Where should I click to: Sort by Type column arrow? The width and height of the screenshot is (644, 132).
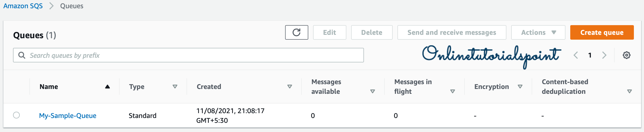click(x=175, y=87)
